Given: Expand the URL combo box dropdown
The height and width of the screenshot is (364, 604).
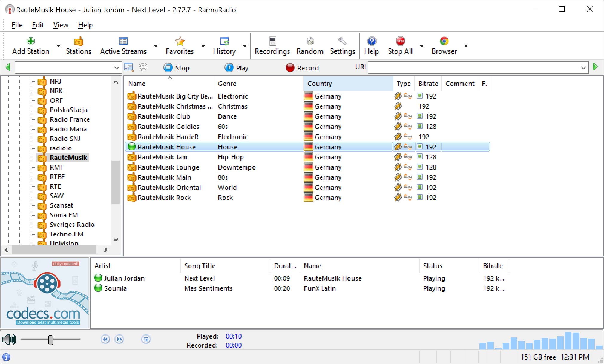Looking at the screenshot, I should click(x=583, y=68).
